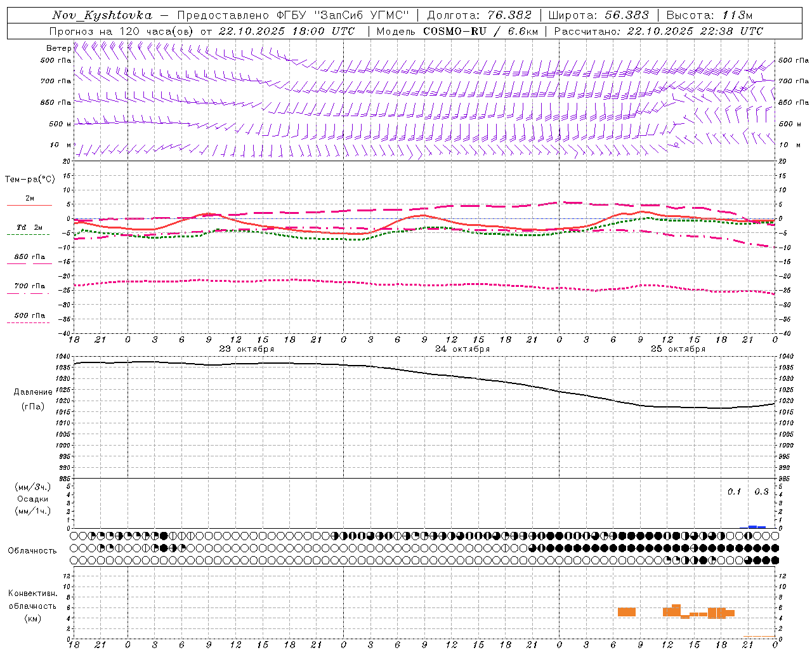The image size is (812, 650).
Task: Click 'Предоставлено ФГБУ "ЗапСиб УГМС"' provider text
Action: coord(294,15)
